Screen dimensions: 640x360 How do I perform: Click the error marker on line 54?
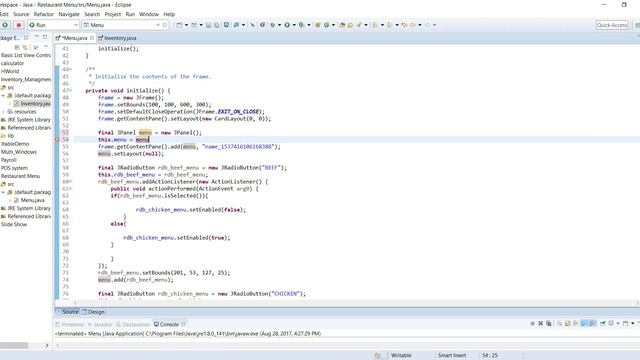coord(57,140)
